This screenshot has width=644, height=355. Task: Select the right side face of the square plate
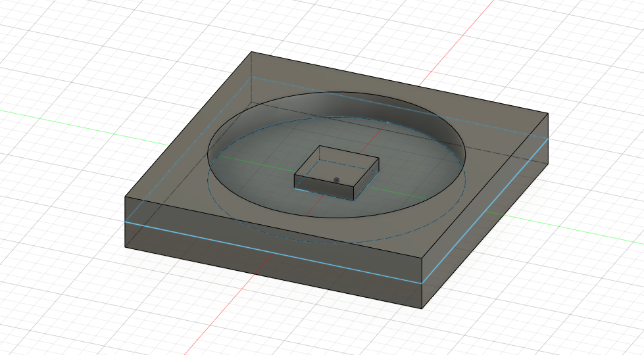485,211
